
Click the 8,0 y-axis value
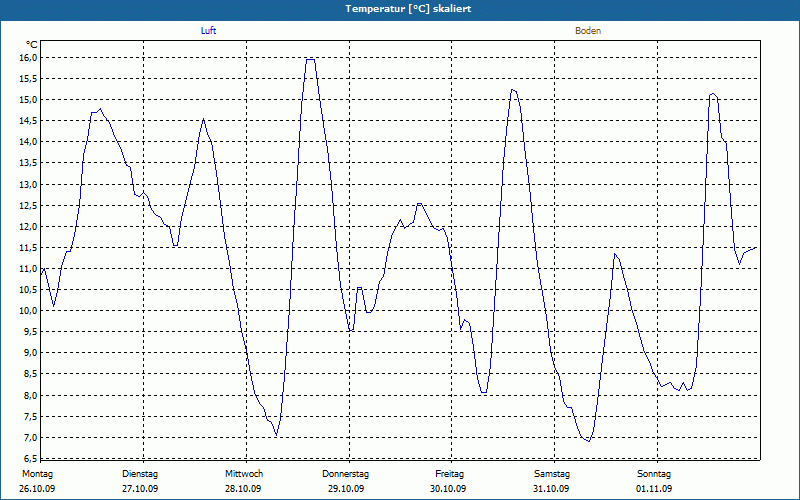31,396
